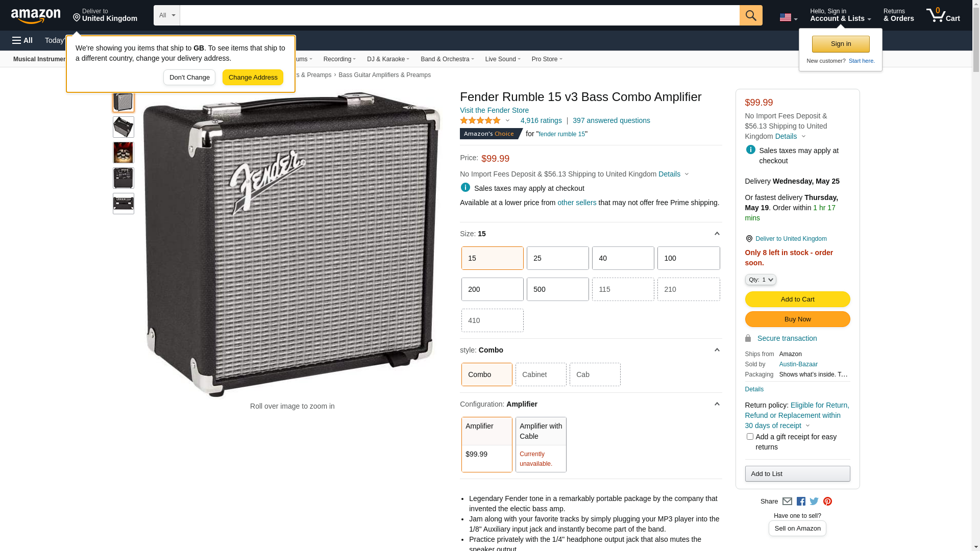View the red-stage product thumbnail
Viewport: 980px width, 551px height.
[x=124, y=153]
